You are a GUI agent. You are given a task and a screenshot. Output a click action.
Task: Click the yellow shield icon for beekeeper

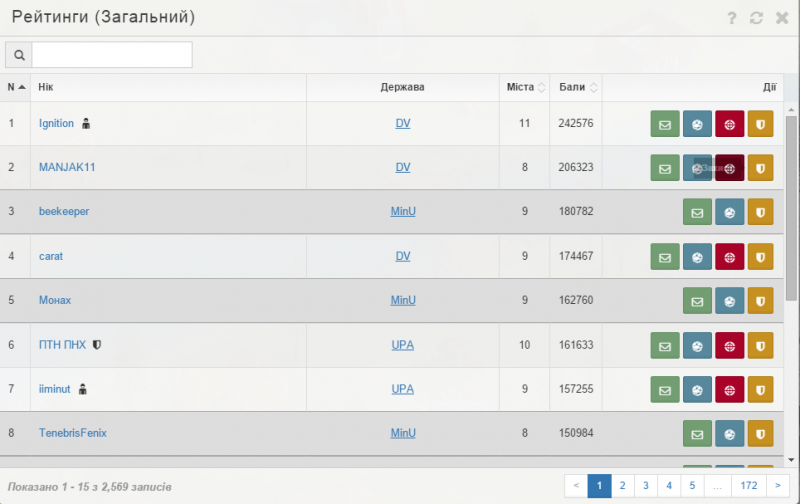[761, 212]
